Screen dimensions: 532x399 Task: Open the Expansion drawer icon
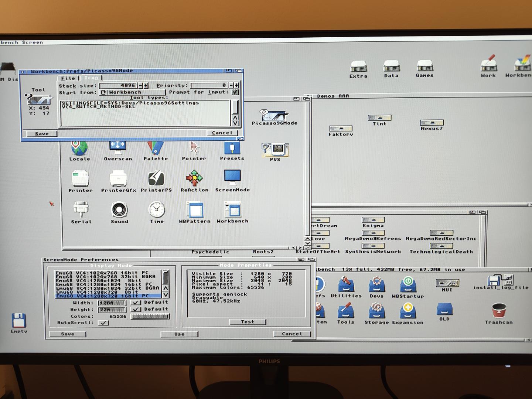click(408, 311)
